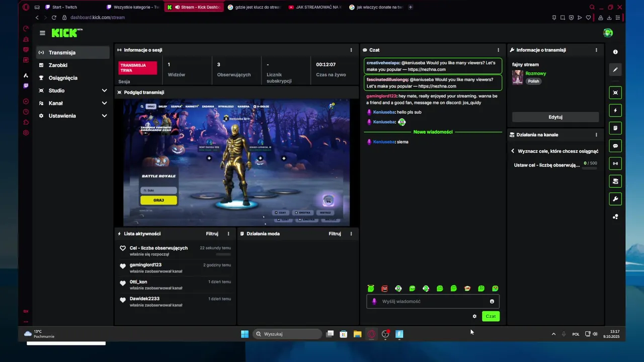Image resolution: width=644 pixels, height=362 pixels.
Task: Click Filtruj in Lista aktywności
Action: [212, 234]
